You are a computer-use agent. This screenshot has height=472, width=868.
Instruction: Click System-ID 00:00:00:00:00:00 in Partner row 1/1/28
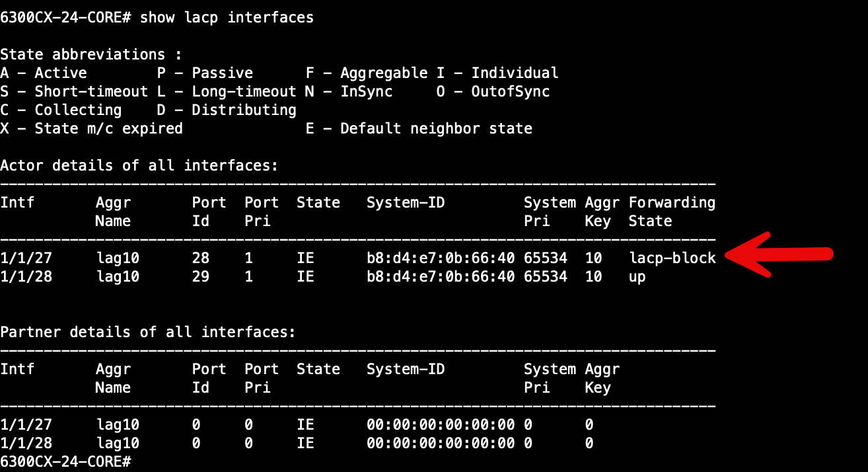click(441, 443)
